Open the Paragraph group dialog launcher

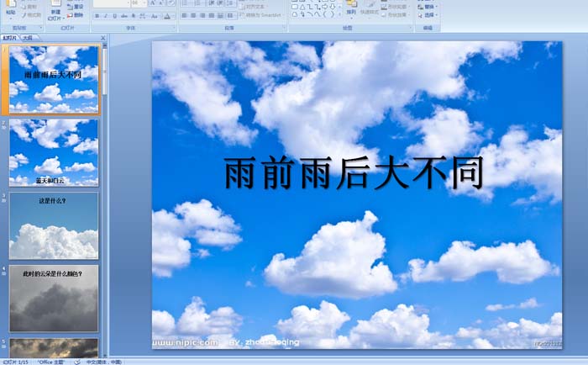click(284, 28)
